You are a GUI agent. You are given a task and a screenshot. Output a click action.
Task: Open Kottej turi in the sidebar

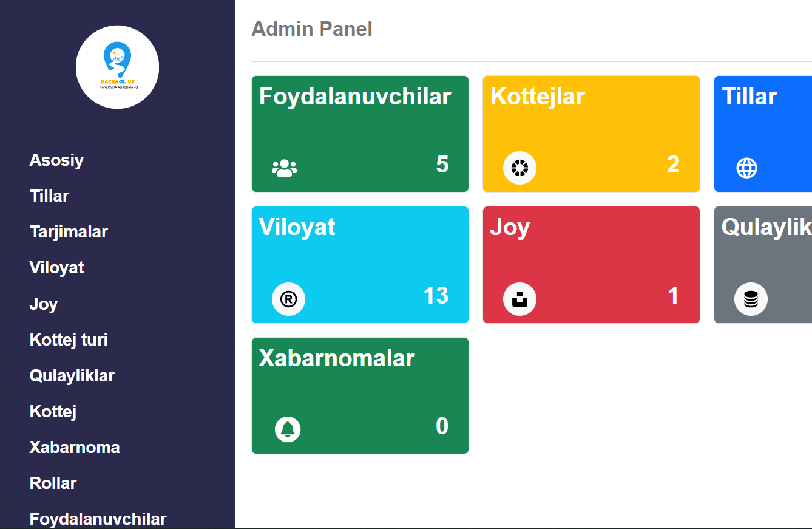point(69,340)
